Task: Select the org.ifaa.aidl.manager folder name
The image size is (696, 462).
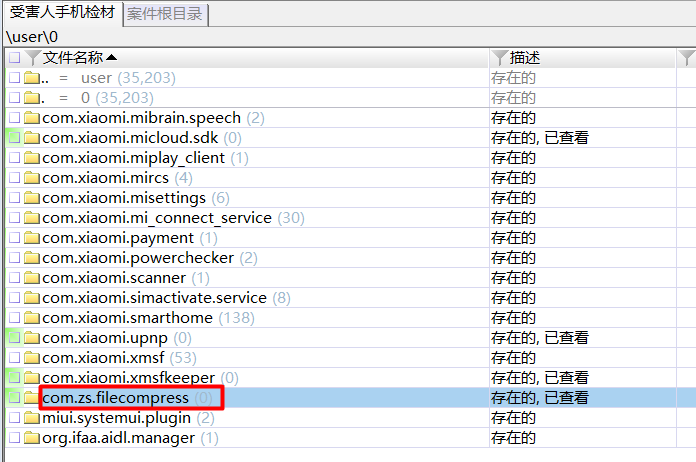Action: pyautogui.click(x=119, y=438)
